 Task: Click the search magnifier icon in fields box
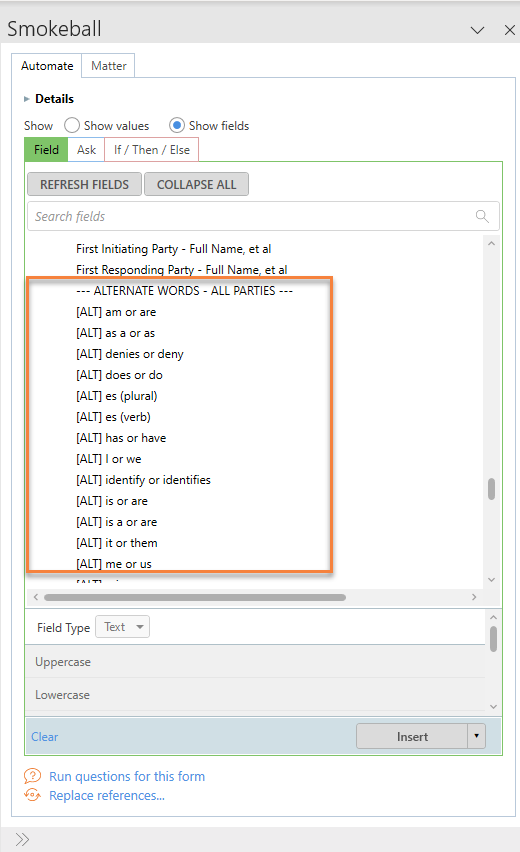pos(481,216)
